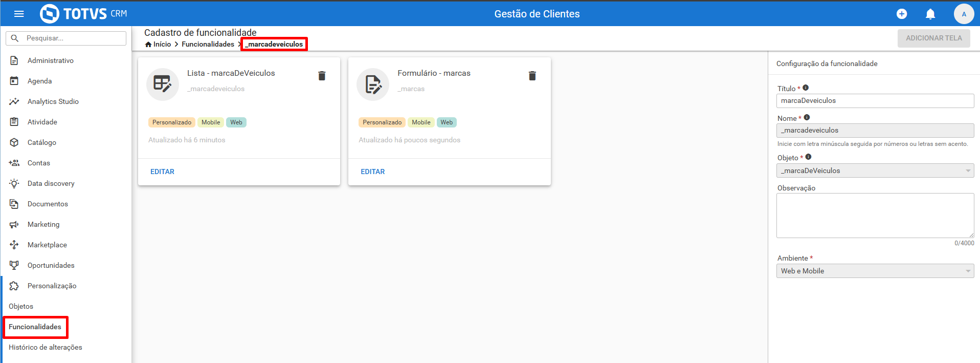The image size is (980, 363).
Task: Delete the Formulário - marcas card
Action: coord(532,76)
